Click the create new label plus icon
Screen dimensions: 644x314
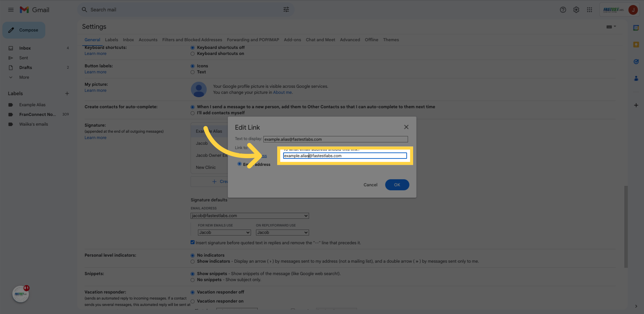[x=67, y=93]
